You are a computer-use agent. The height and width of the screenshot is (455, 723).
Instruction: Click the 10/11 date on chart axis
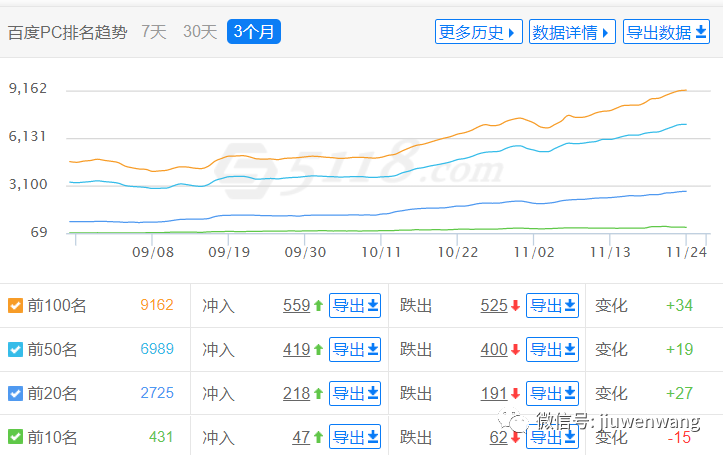(381, 253)
